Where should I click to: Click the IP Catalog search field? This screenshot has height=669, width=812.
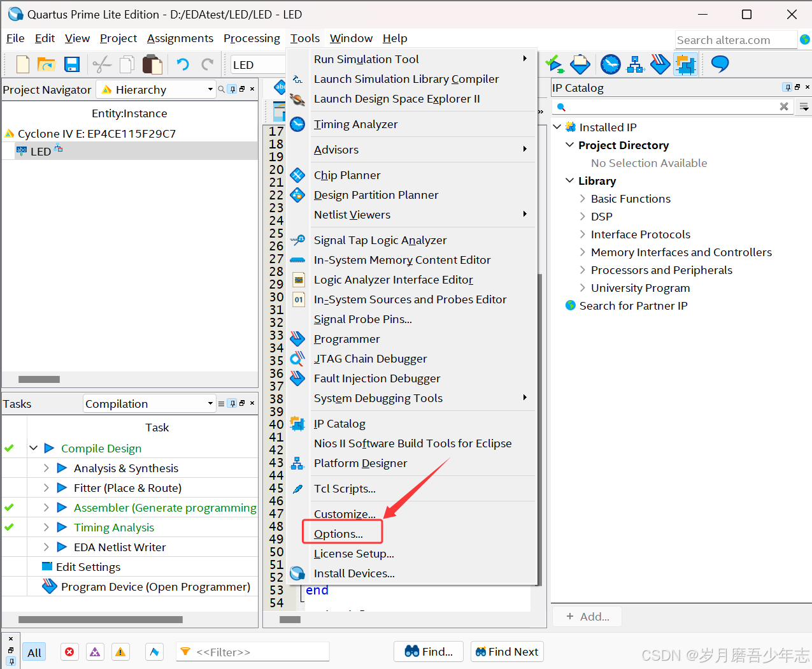click(672, 107)
